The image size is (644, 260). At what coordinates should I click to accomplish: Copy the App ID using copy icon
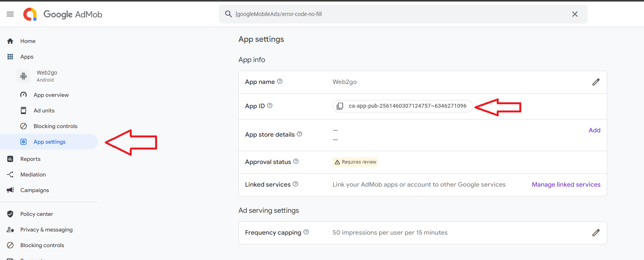coord(340,106)
